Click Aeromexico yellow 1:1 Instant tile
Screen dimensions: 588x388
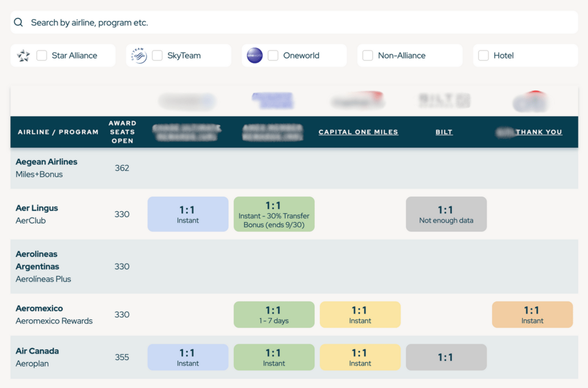[360, 315]
